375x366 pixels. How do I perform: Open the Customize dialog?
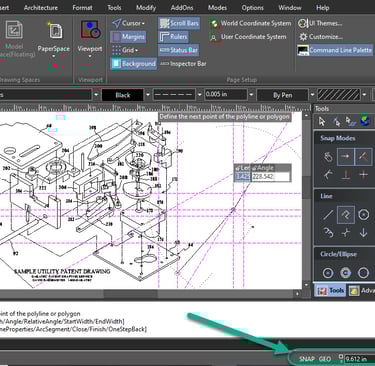coord(320,37)
